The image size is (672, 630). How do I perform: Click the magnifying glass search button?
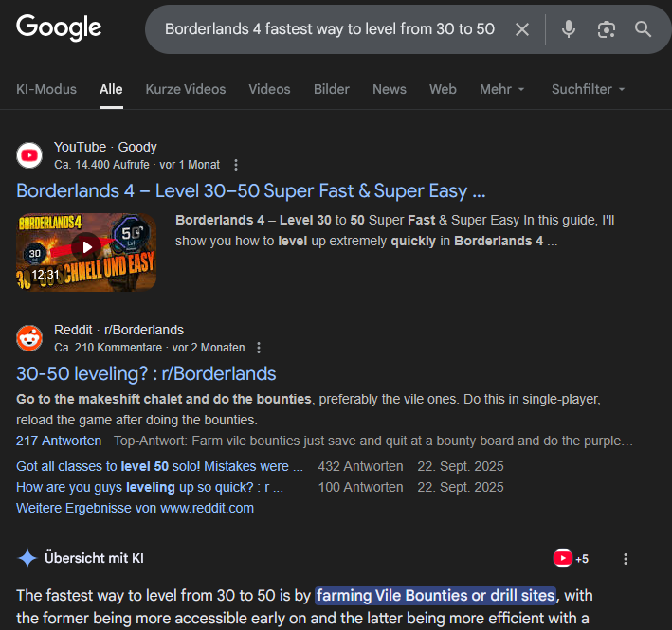643,29
